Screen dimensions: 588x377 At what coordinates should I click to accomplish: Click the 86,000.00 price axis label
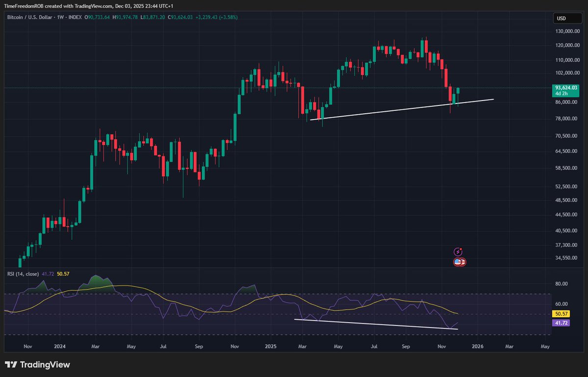[567, 102]
